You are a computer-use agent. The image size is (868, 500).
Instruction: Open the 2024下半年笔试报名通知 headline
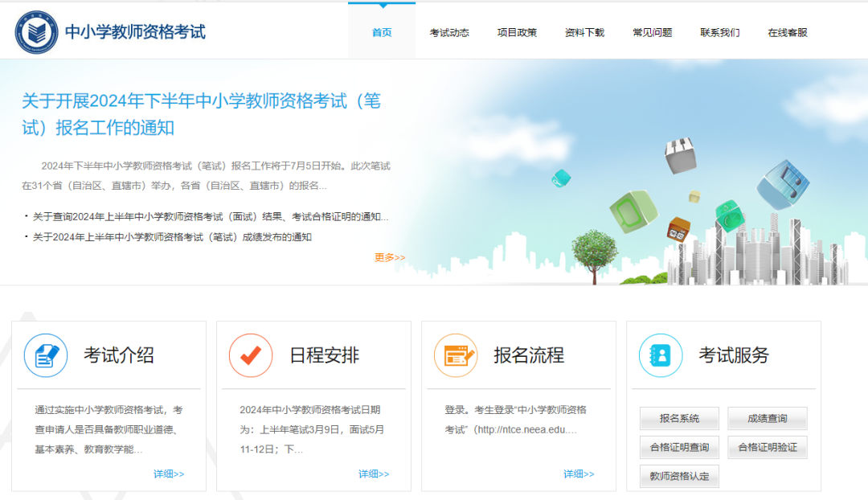click(x=201, y=113)
